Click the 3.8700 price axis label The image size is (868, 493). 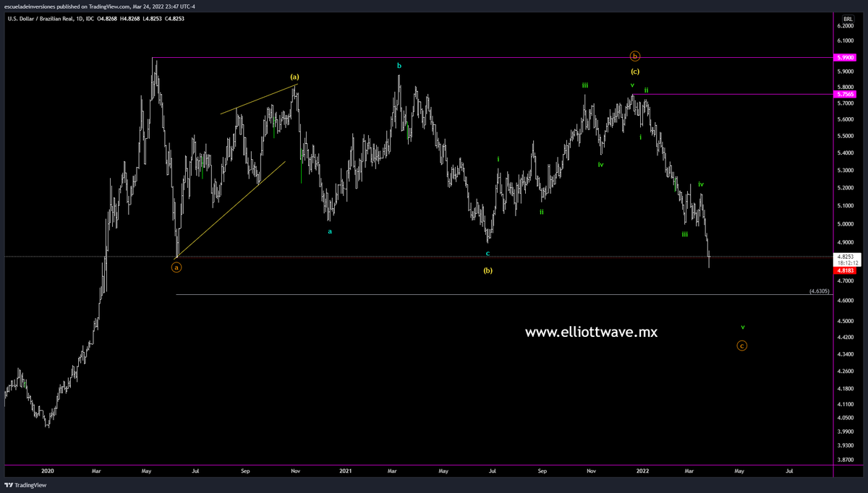coord(845,459)
